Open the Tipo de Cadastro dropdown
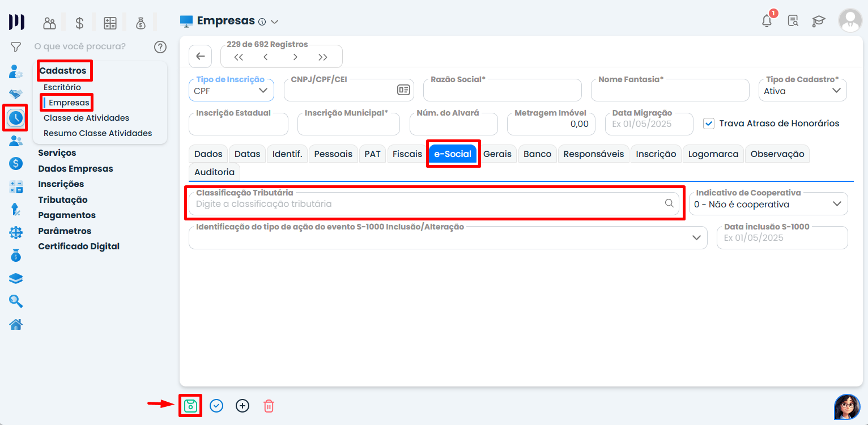This screenshot has width=868, height=425. (803, 90)
